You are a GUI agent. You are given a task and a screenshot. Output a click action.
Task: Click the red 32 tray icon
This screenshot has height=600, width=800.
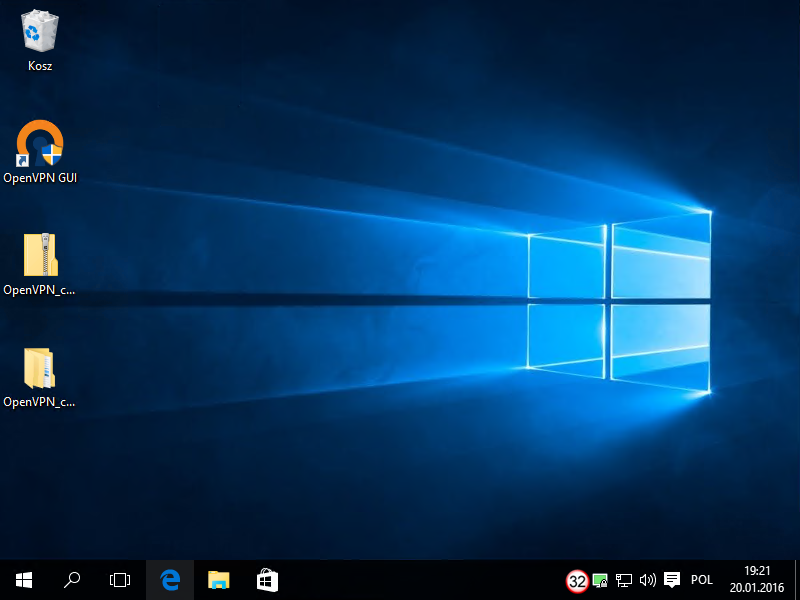coord(577,581)
